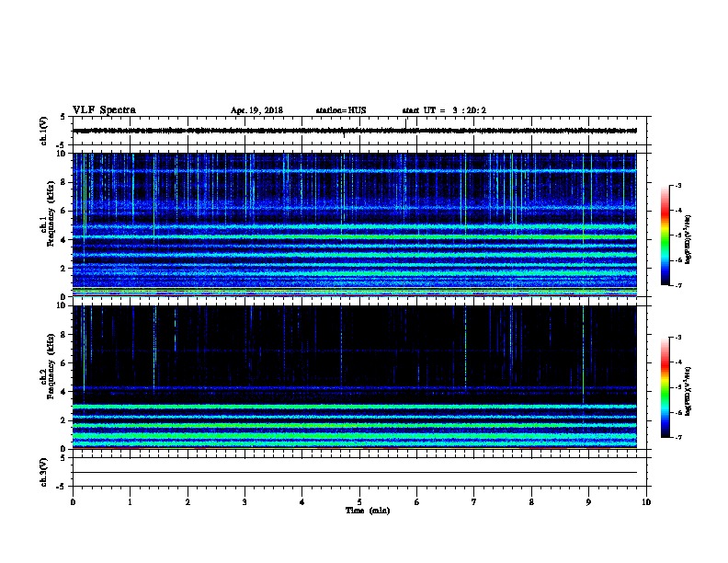Image resolution: width=728 pixels, height=563 pixels.
Task: Click the color scale bar beside ch.1 spectrogram
Action: pyautogui.click(x=665, y=236)
